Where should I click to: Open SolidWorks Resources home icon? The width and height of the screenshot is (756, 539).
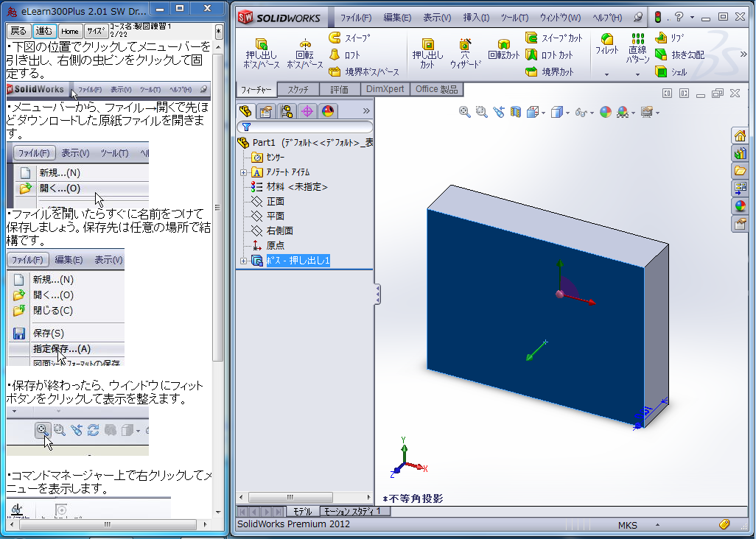point(740,135)
